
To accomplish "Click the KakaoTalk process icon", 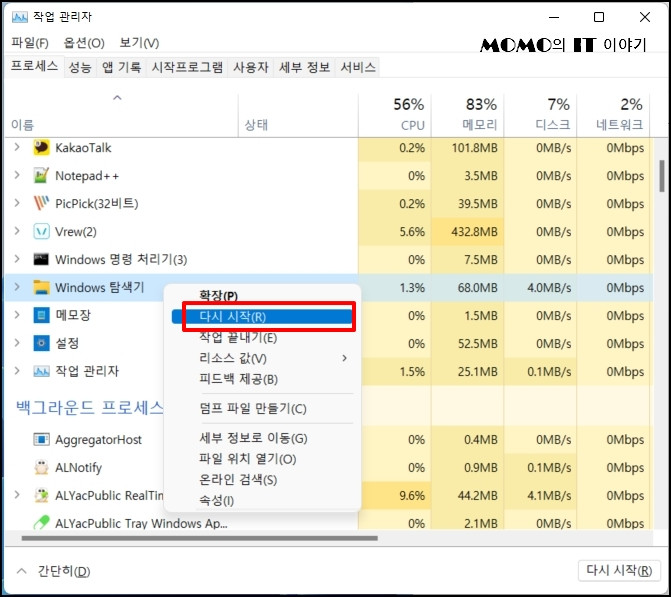I will (41, 148).
